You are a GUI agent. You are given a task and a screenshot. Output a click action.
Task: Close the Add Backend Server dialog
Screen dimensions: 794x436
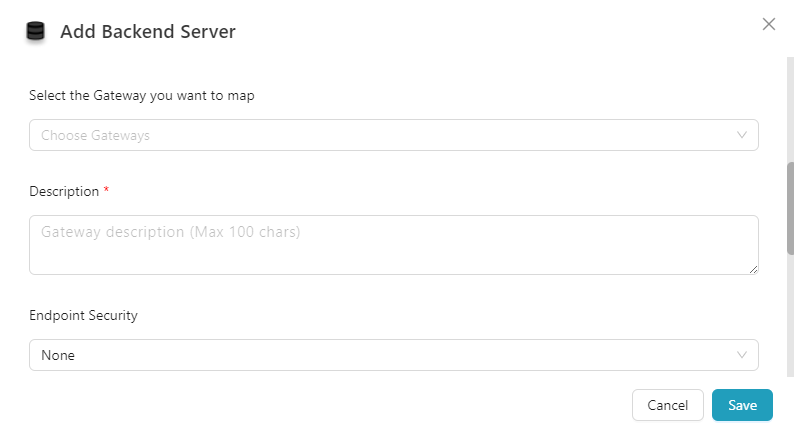769,24
